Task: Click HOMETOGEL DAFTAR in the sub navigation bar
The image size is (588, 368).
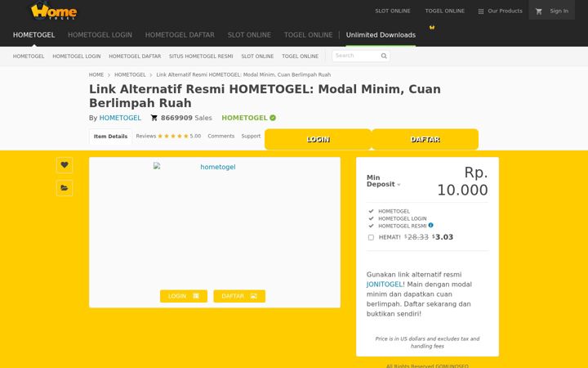Action: pos(135,56)
